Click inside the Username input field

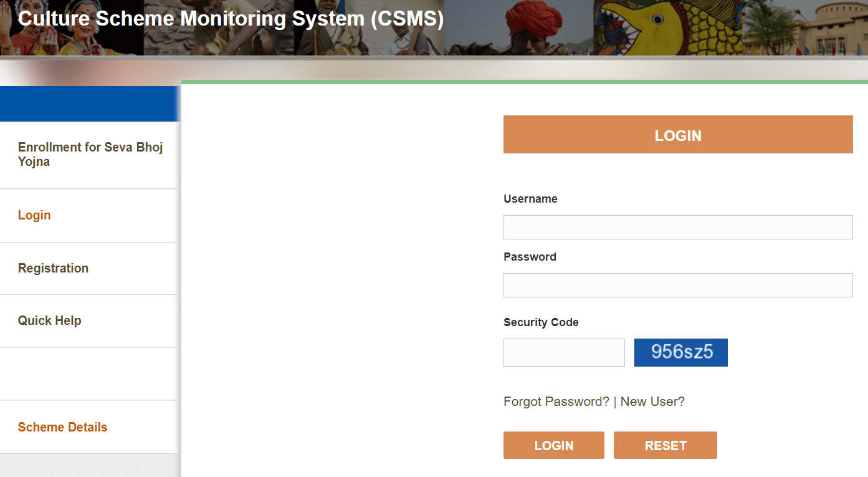pos(678,227)
